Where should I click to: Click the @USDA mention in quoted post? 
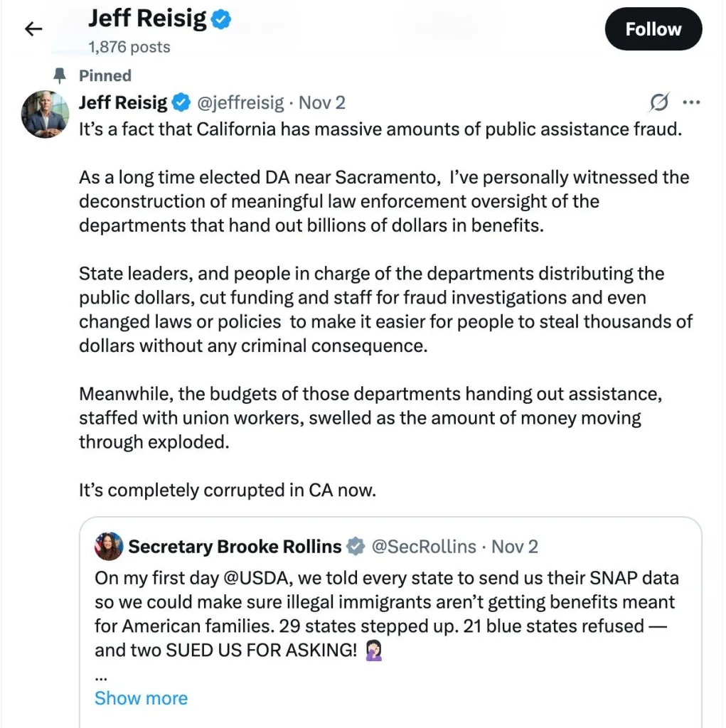point(240,578)
